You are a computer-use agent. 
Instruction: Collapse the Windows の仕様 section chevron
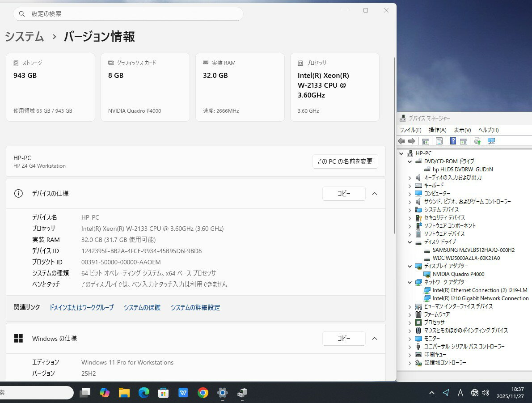coord(375,339)
